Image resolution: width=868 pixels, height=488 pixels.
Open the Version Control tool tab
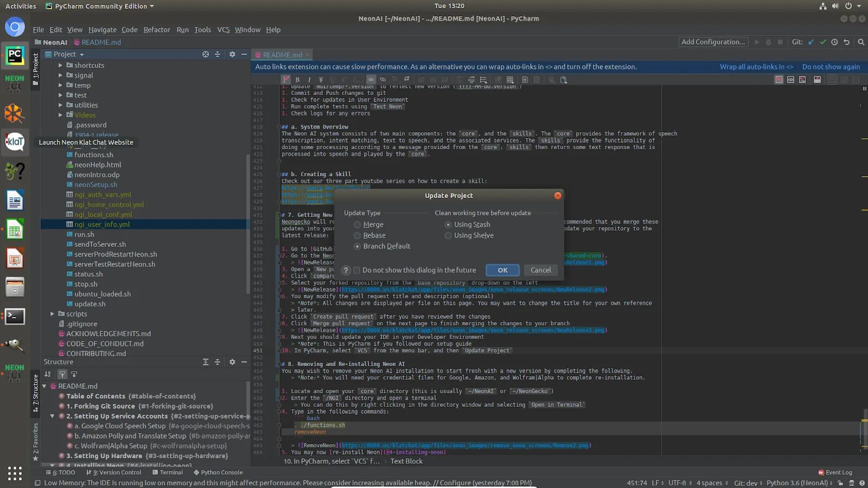(x=113, y=472)
